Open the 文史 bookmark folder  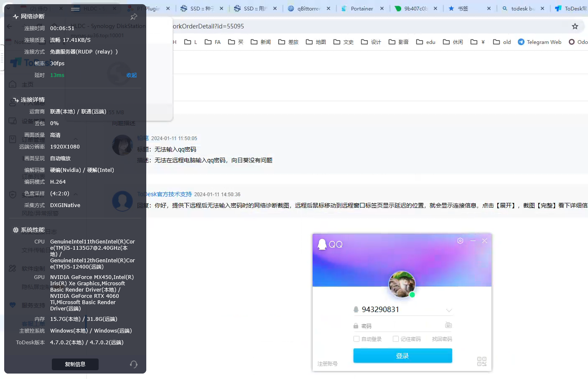(344, 42)
